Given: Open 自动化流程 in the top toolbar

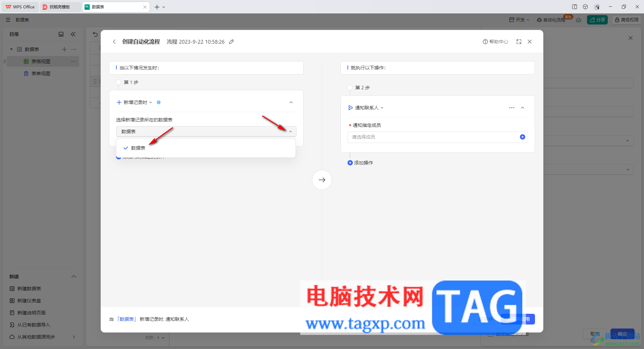Looking at the screenshot, I should [x=551, y=20].
